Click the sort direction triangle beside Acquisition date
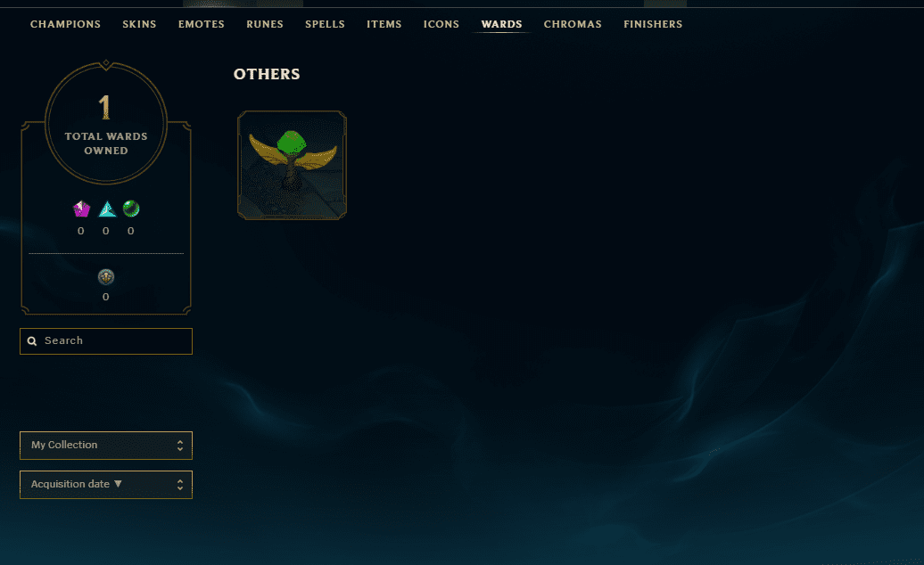 point(118,484)
